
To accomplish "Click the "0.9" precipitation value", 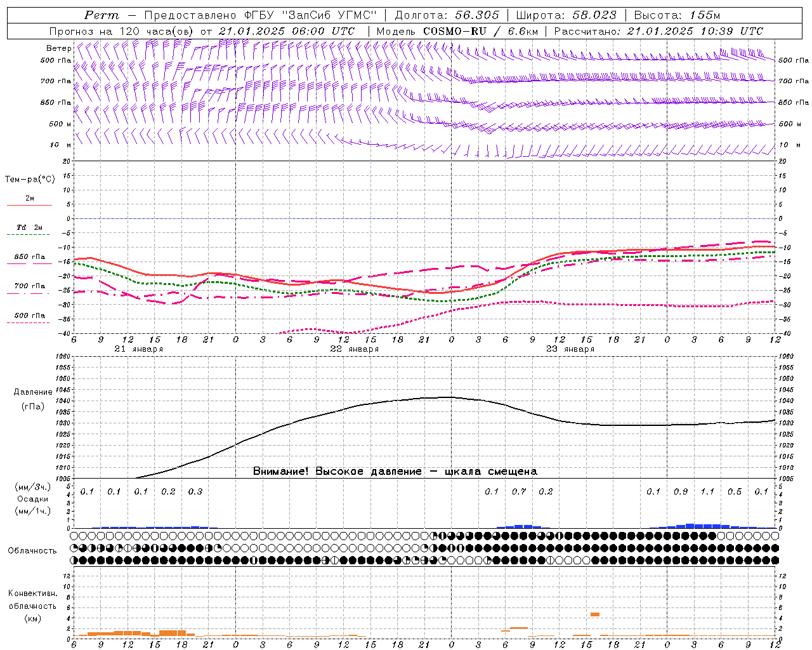I will (x=681, y=491).
